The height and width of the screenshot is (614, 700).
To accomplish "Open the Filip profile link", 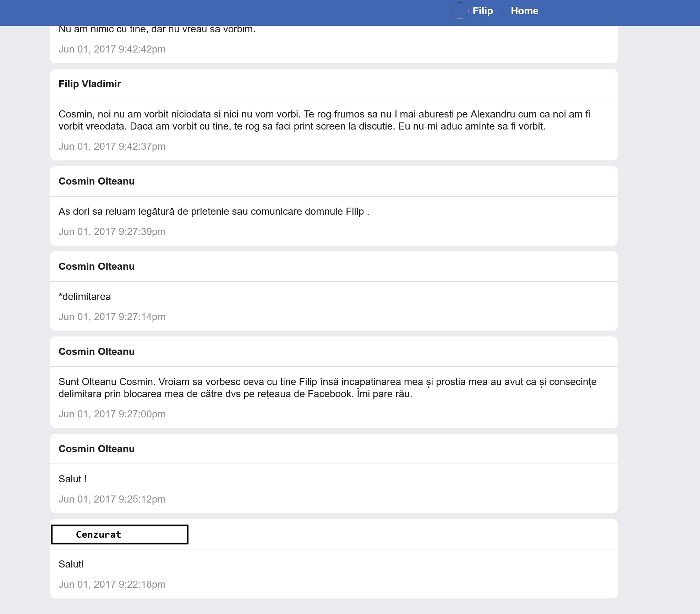I will point(482,11).
